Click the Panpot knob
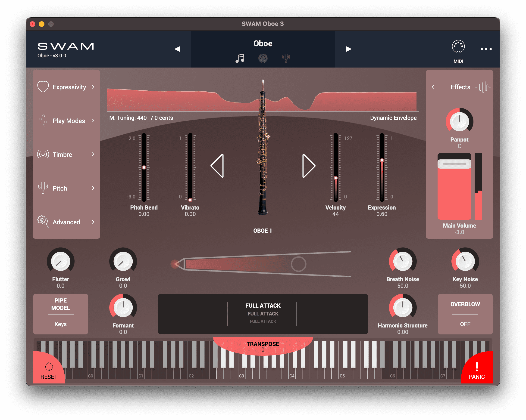 (x=459, y=121)
